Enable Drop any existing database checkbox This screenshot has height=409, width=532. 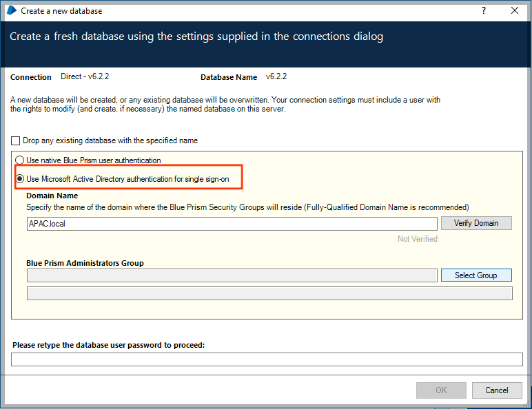[16, 140]
